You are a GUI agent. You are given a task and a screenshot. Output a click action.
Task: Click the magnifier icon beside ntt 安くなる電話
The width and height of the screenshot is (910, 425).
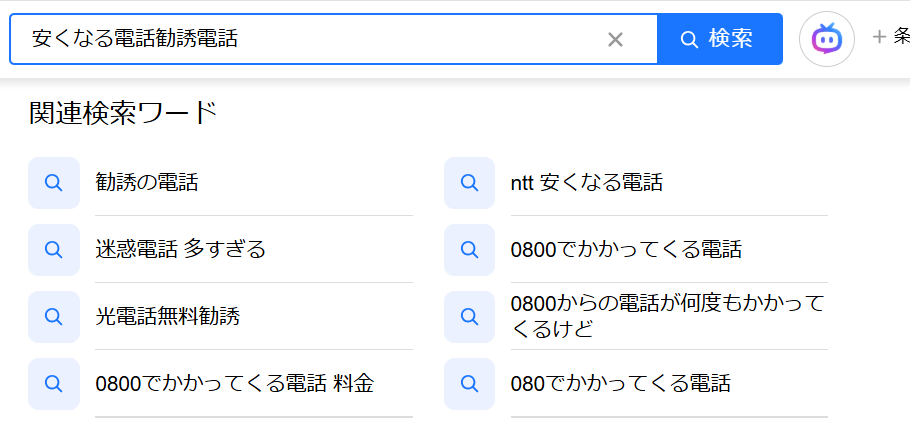(469, 183)
